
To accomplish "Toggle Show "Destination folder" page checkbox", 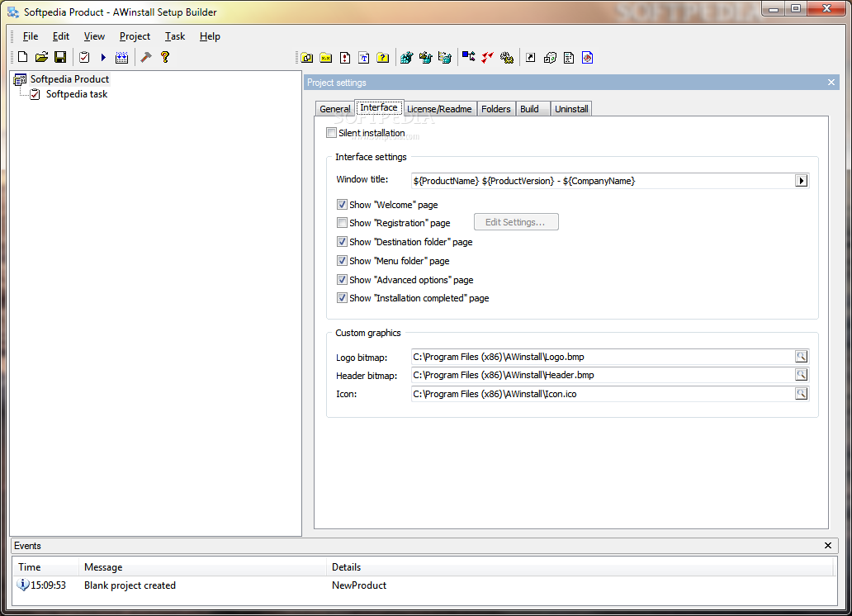I will [342, 241].
